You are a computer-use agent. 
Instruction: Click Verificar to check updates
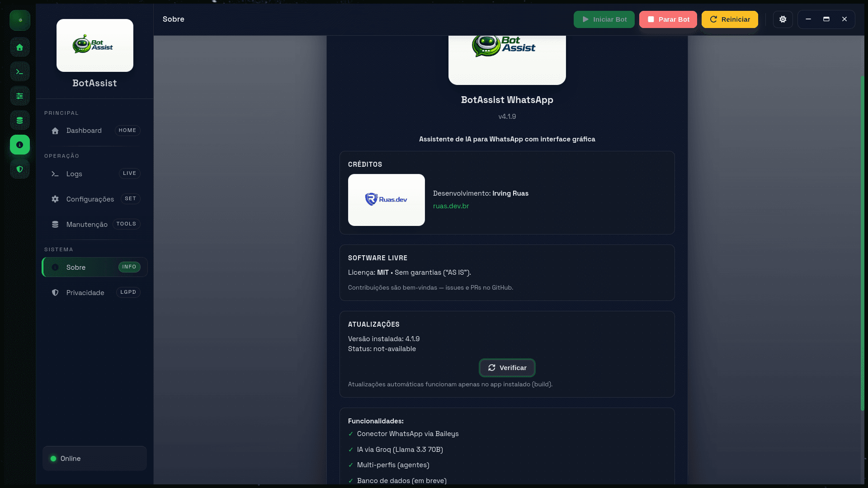pos(507,368)
